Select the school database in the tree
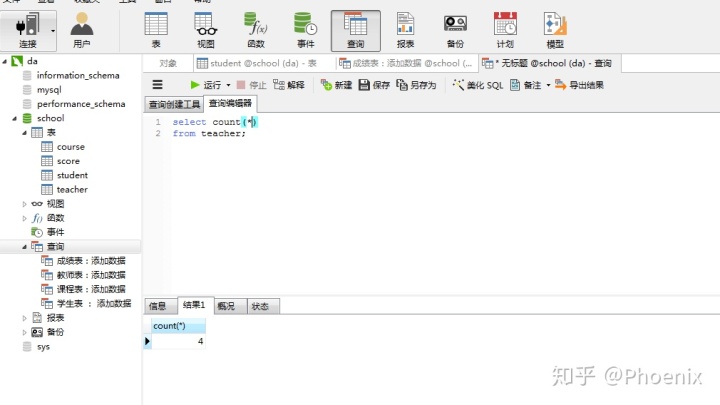 coord(51,118)
